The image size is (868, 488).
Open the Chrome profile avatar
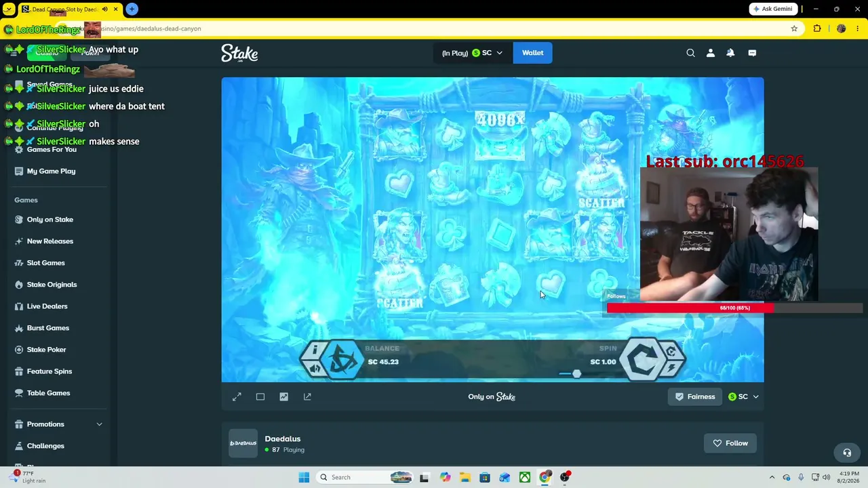pyautogui.click(x=841, y=28)
